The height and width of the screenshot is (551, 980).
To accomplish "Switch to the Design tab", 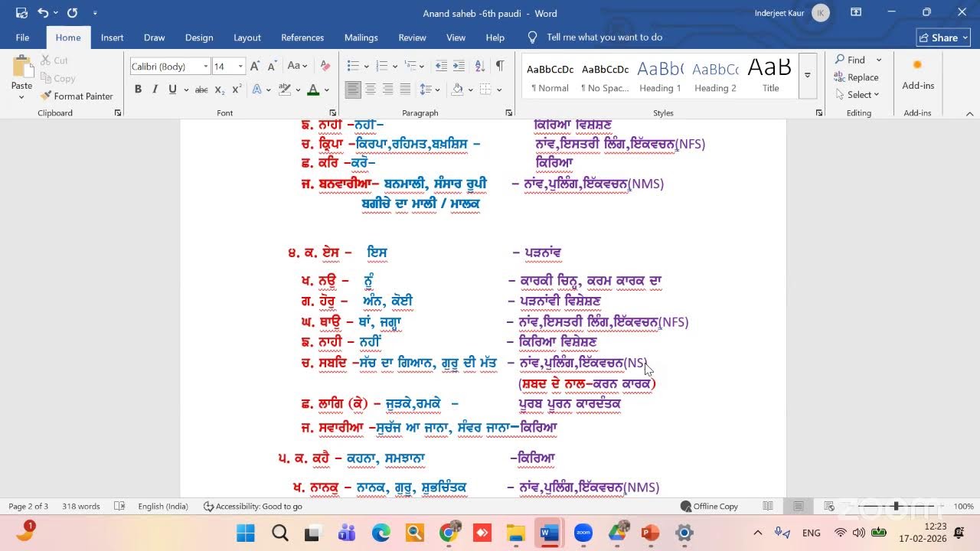I will [199, 37].
